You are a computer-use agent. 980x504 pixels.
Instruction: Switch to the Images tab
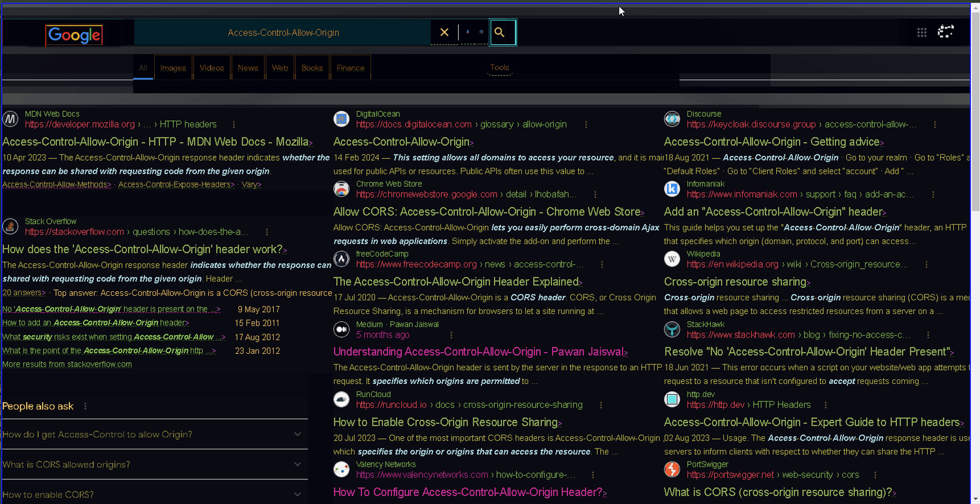click(x=173, y=68)
